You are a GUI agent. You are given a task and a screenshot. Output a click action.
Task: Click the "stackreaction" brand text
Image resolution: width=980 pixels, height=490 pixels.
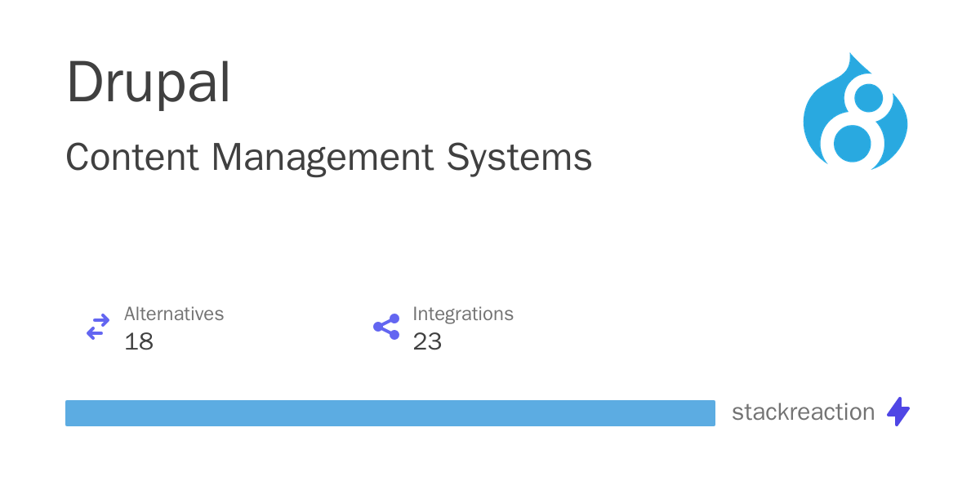[x=803, y=412]
